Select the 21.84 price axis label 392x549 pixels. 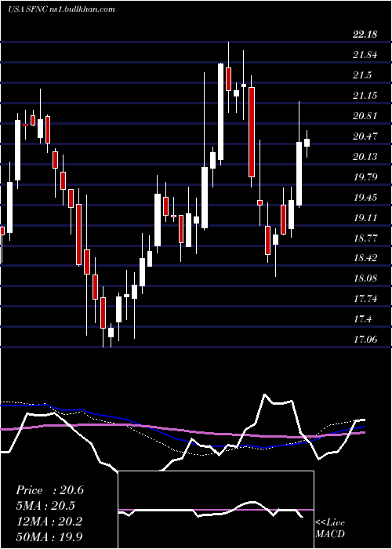pos(365,55)
